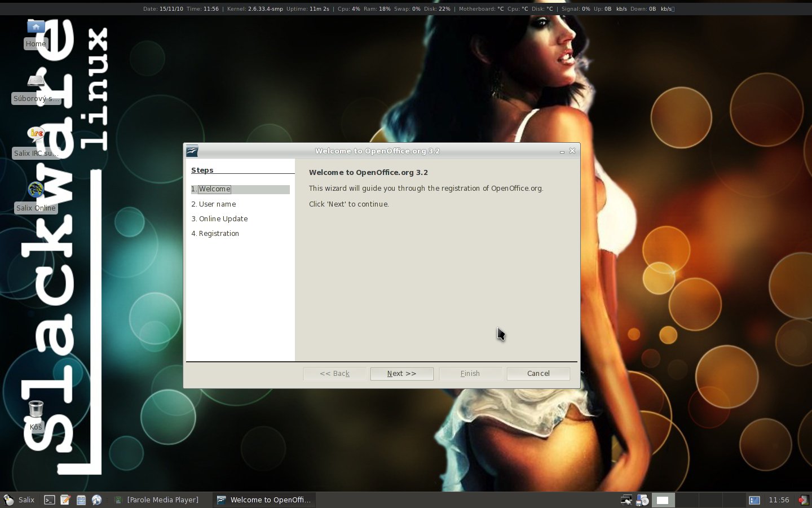Switch to Parole Media Player taskbar entry
The height and width of the screenshot is (508, 812).
click(x=158, y=500)
